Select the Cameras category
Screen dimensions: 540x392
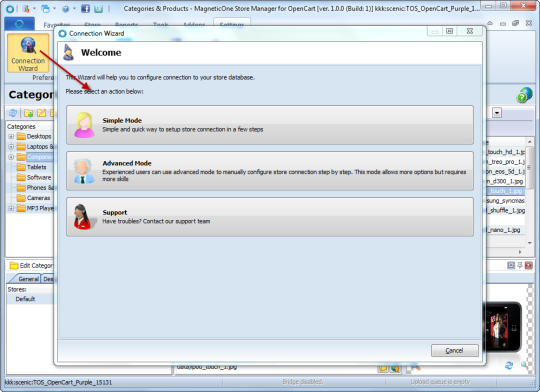pyautogui.click(x=38, y=198)
